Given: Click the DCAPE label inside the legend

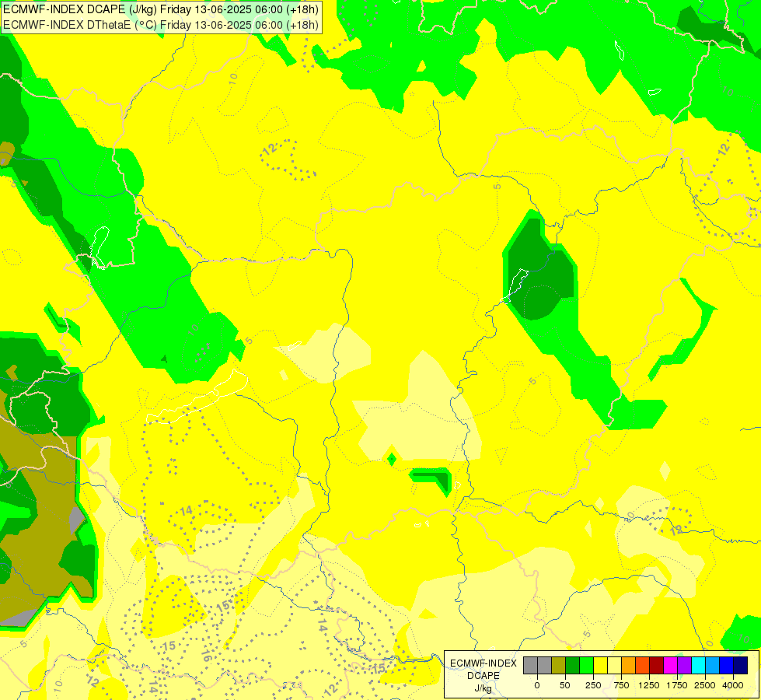Looking at the screenshot, I should pos(483,676).
